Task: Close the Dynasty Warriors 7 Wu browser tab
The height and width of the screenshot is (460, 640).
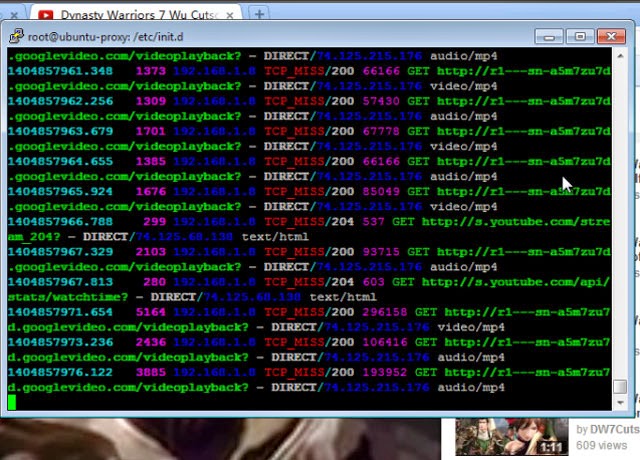Action: coord(230,15)
